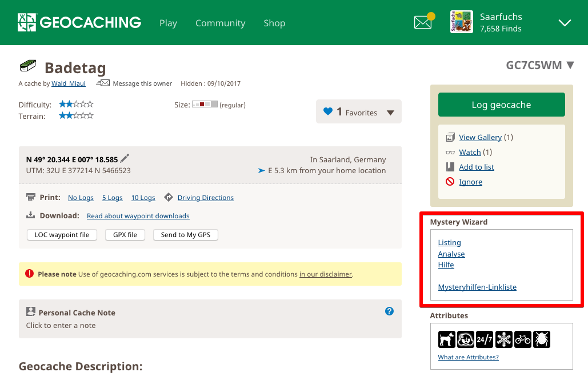588x376 pixels.
Task: Open the in our disclaimer link
Action: coord(326,274)
